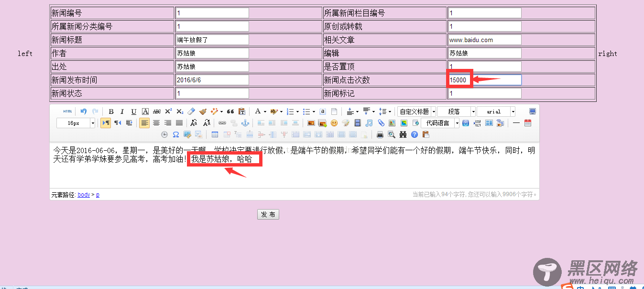This screenshot has height=289, width=644.
Task: Insert an anchor
Action: point(245,123)
